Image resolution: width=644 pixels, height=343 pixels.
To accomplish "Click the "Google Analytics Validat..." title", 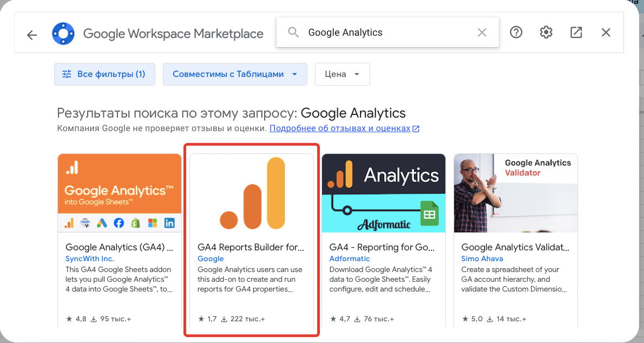I will (515, 247).
